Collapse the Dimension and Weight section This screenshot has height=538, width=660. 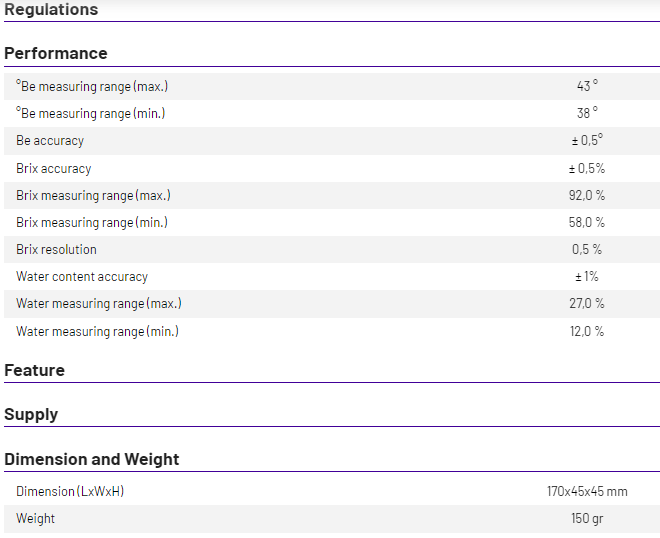(x=92, y=459)
